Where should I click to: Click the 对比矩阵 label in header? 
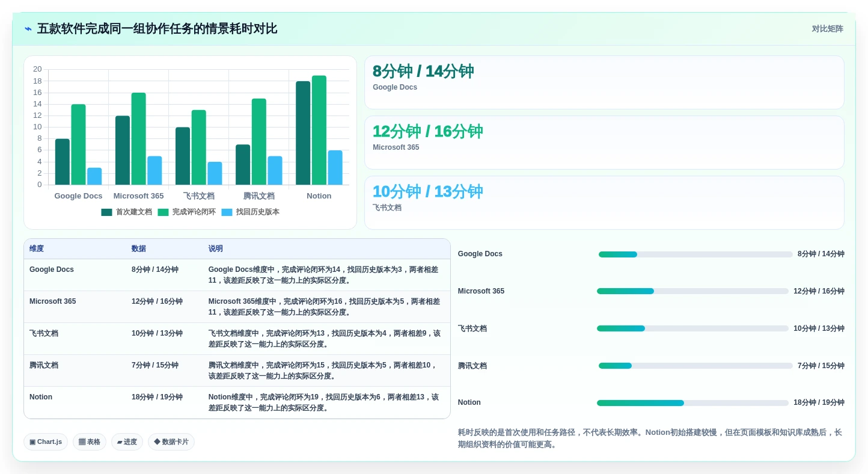click(x=827, y=29)
